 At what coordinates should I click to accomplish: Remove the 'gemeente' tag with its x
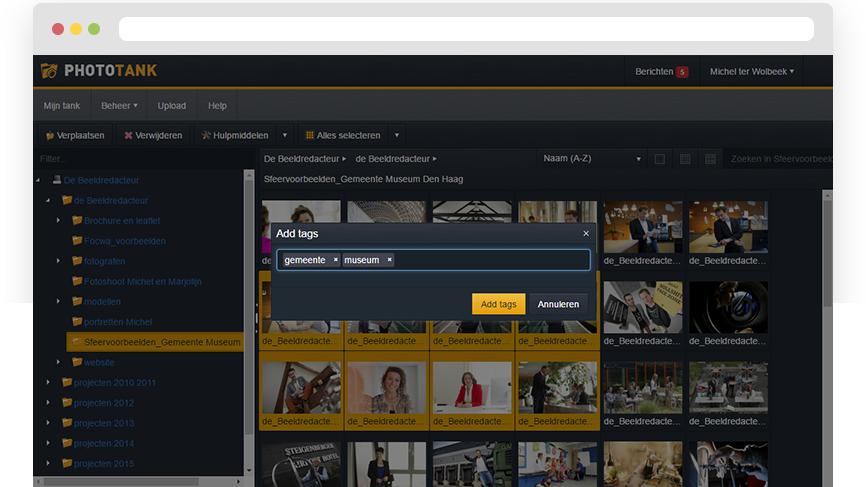click(x=335, y=260)
